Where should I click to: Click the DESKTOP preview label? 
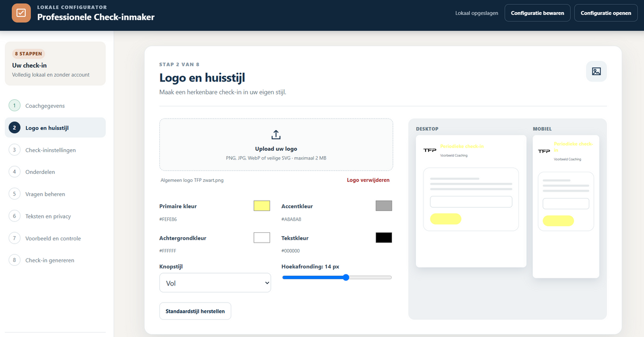(x=427, y=129)
